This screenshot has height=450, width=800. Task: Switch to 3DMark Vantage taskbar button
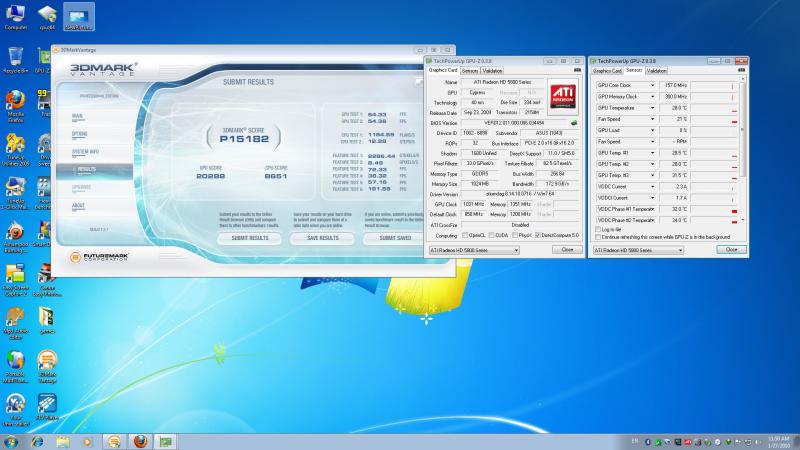114,441
